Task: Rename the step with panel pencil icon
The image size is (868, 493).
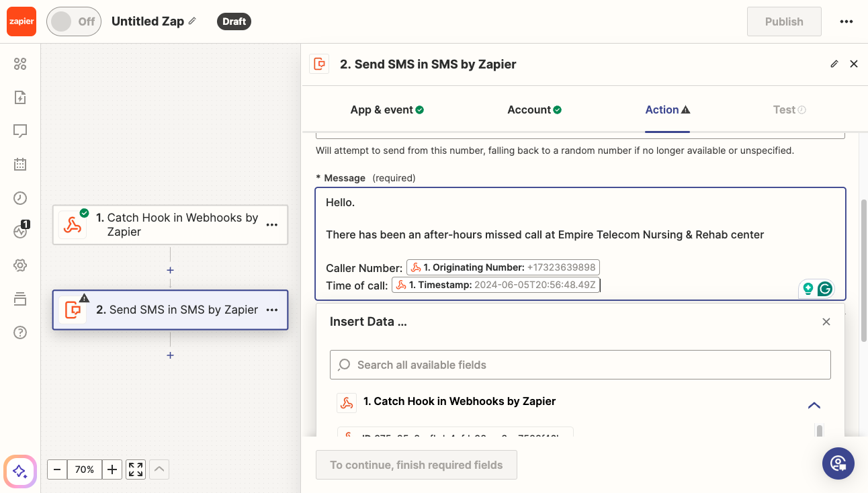Action: [x=834, y=64]
